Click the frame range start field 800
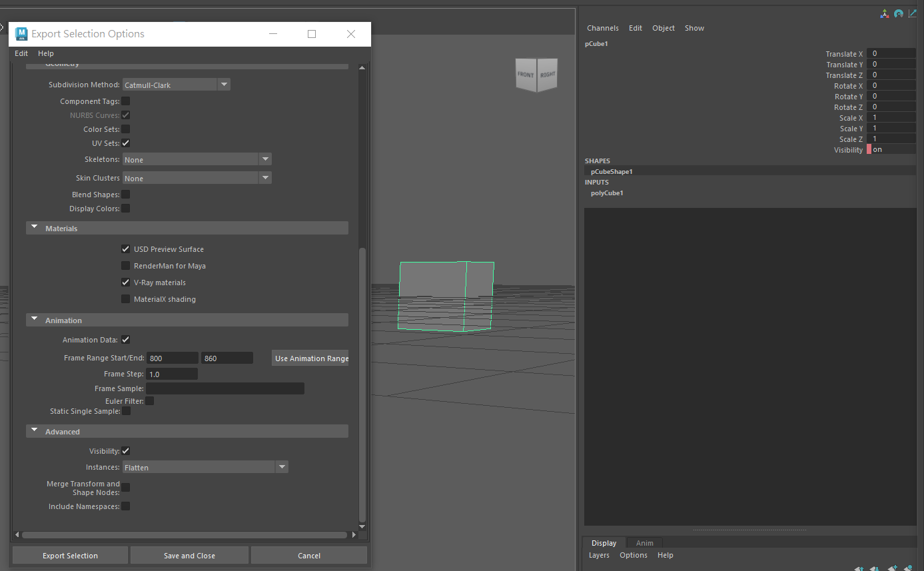924x571 pixels. point(173,358)
